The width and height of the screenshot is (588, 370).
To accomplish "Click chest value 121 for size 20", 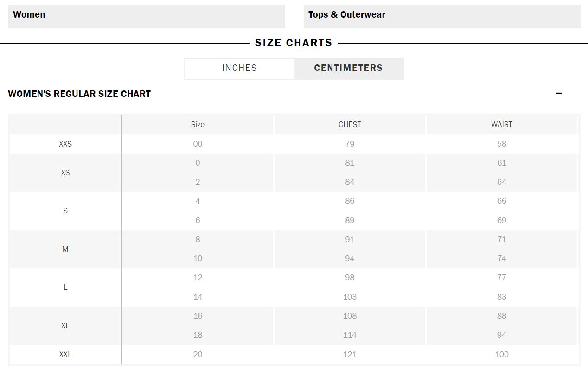I will (350, 354).
